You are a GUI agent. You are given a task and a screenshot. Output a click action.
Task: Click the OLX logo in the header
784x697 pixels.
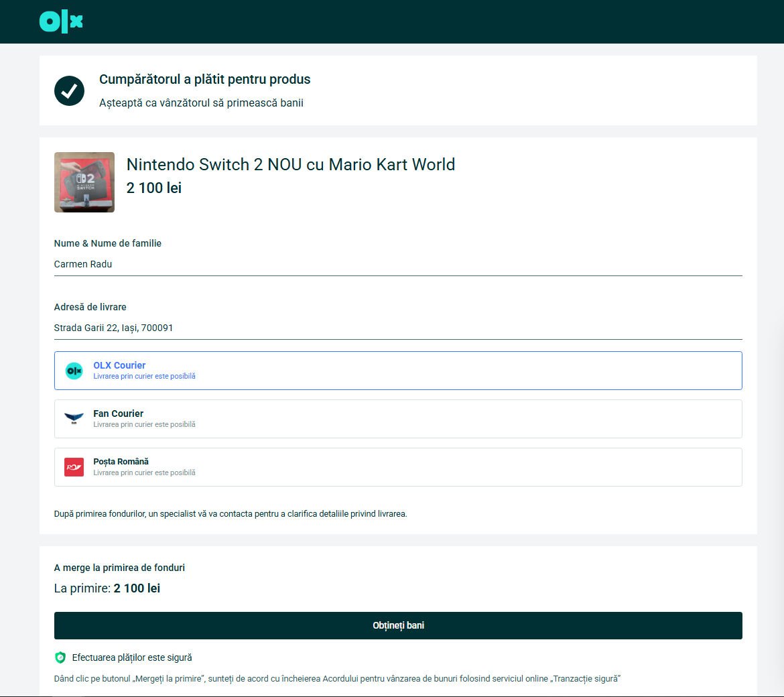pyautogui.click(x=61, y=21)
